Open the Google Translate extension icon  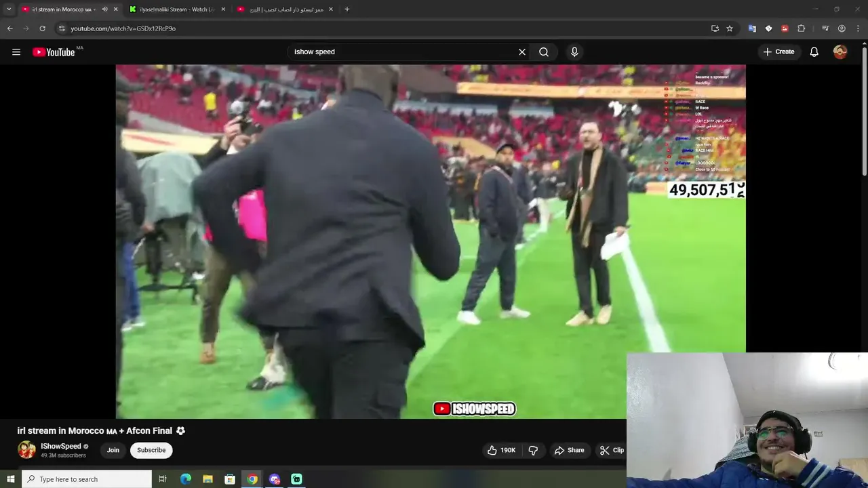(752, 28)
